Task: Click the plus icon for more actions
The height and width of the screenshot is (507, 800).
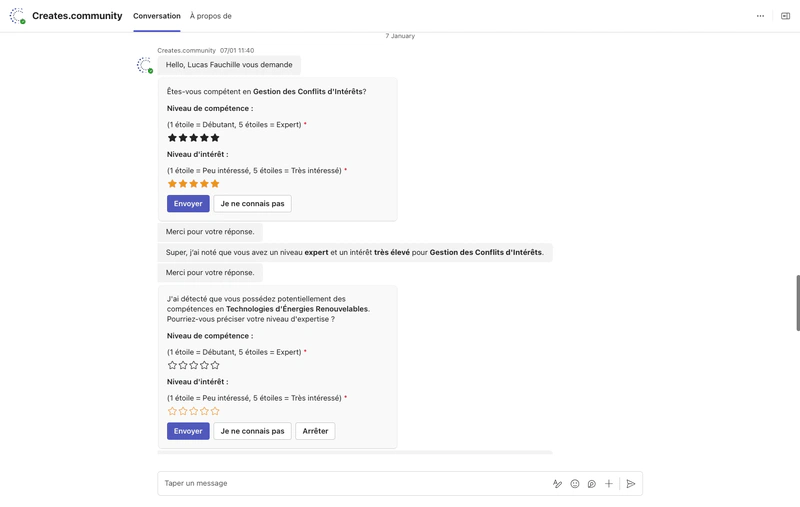Action: pyautogui.click(x=609, y=484)
